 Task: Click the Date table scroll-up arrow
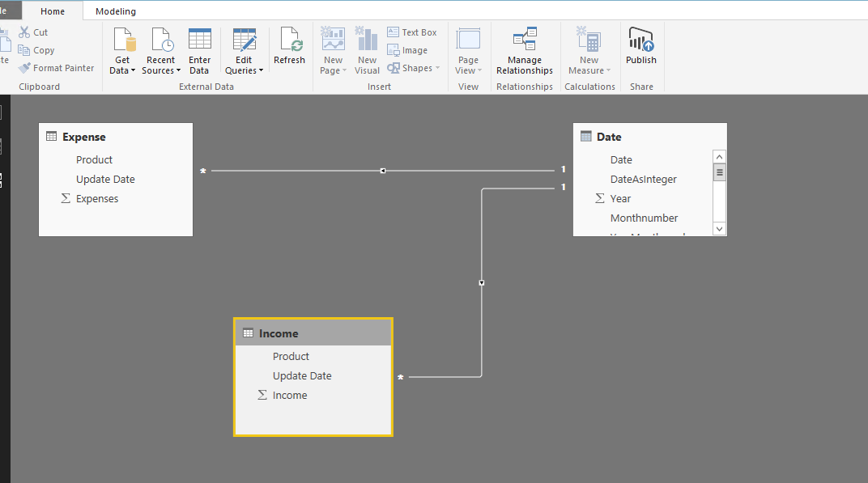[x=719, y=157]
